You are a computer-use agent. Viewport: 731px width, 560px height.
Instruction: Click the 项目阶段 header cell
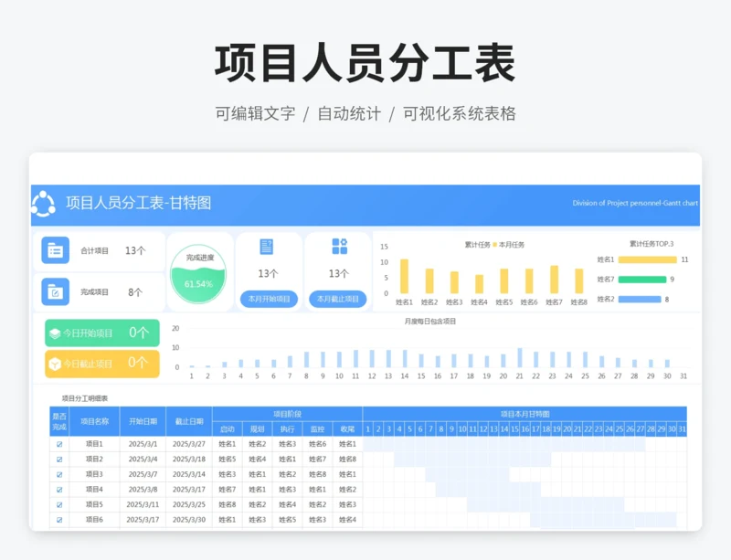coord(288,414)
